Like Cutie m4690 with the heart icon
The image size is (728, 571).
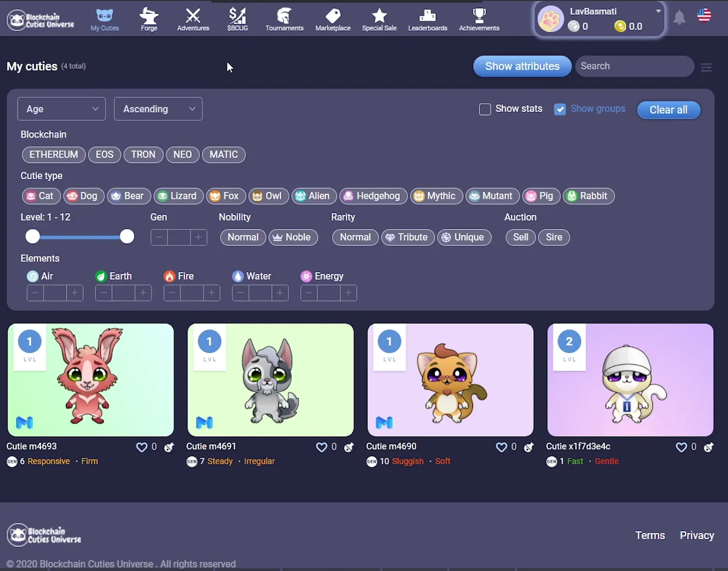click(501, 447)
